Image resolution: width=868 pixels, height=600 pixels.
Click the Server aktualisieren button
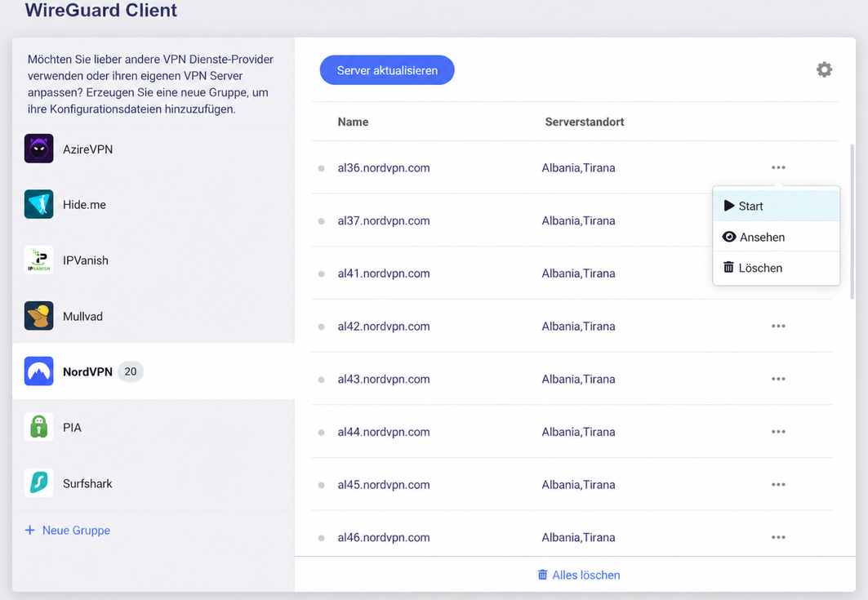pos(387,70)
